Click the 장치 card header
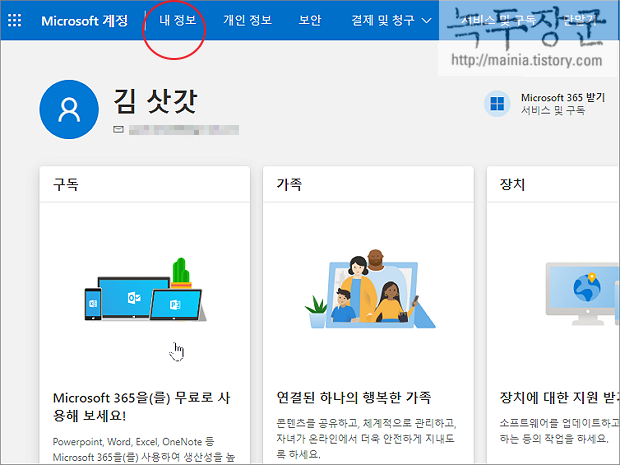 [x=553, y=184]
